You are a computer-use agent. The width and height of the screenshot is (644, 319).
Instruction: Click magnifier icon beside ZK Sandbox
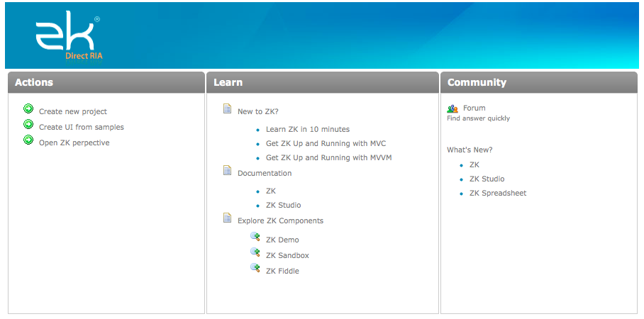click(255, 252)
